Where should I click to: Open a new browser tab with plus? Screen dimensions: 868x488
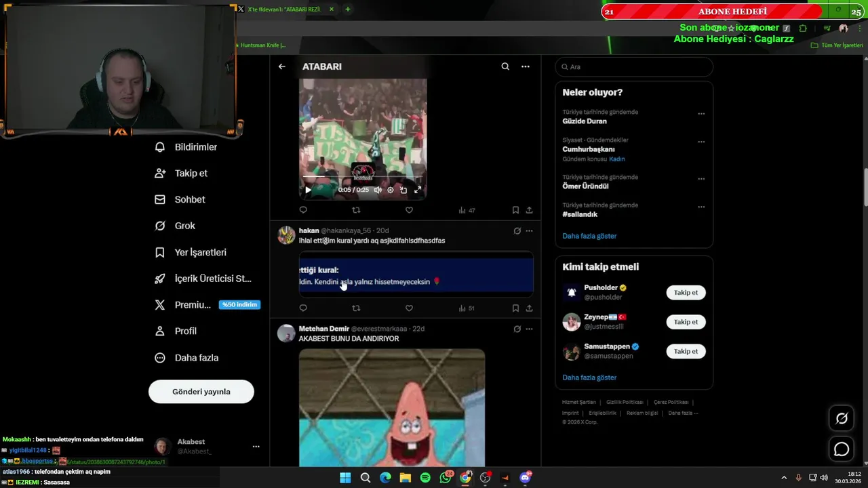(x=347, y=9)
